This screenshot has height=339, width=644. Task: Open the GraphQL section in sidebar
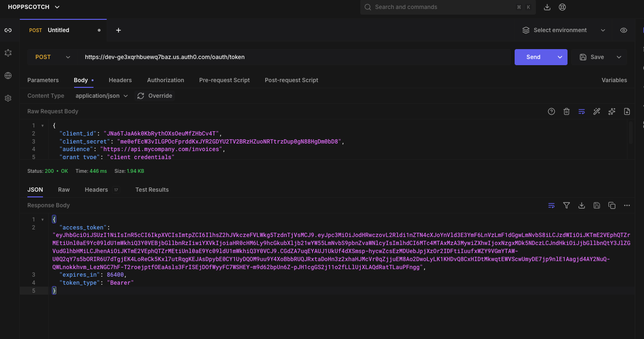tap(8, 53)
